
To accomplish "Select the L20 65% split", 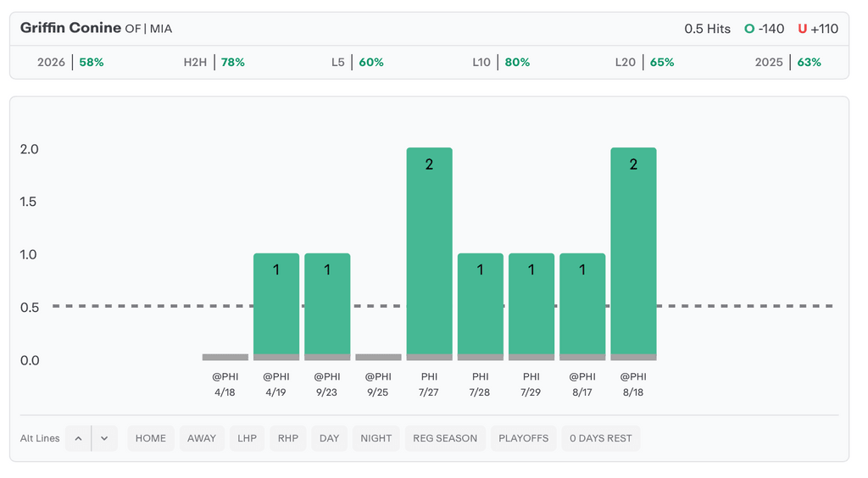I will click(x=644, y=62).
